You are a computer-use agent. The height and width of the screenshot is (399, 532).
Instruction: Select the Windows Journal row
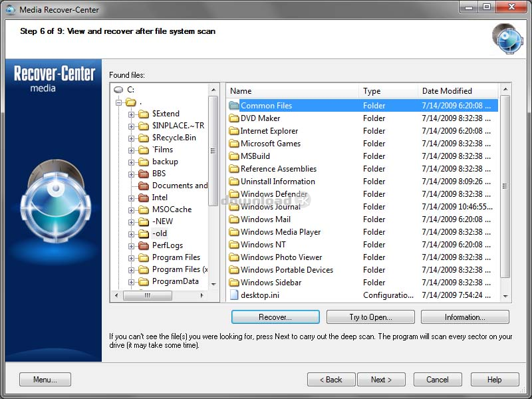pos(362,207)
